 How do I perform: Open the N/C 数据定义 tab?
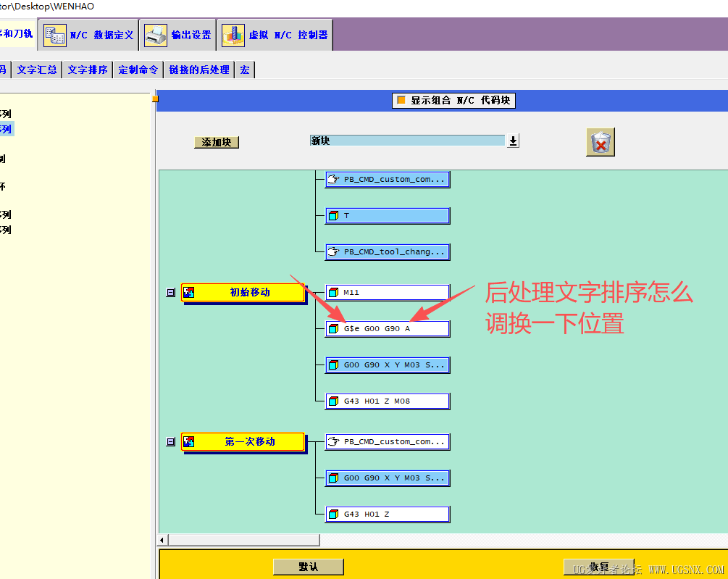pos(88,35)
